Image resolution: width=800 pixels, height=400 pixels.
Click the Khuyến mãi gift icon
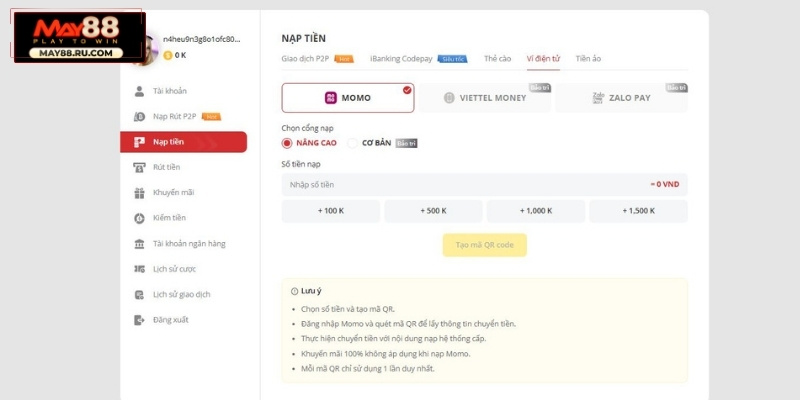click(139, 192)
